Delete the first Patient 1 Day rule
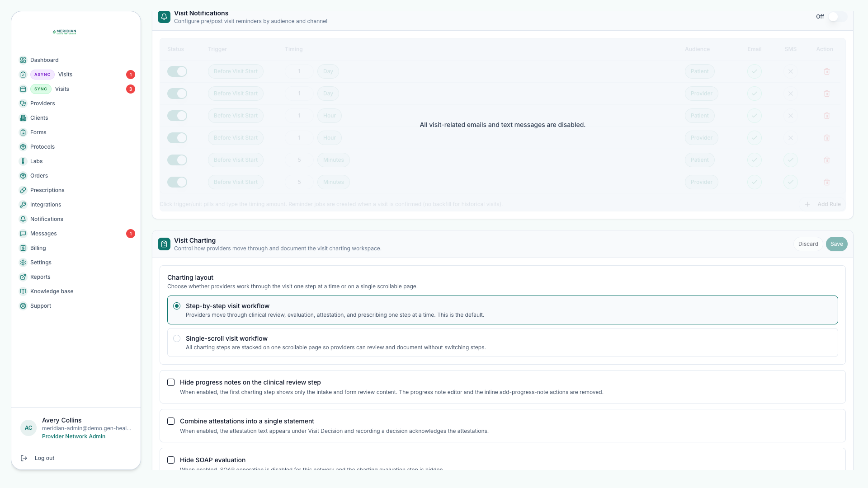The image size is (868, 488). pyautogui.click(x=827, y=71)
